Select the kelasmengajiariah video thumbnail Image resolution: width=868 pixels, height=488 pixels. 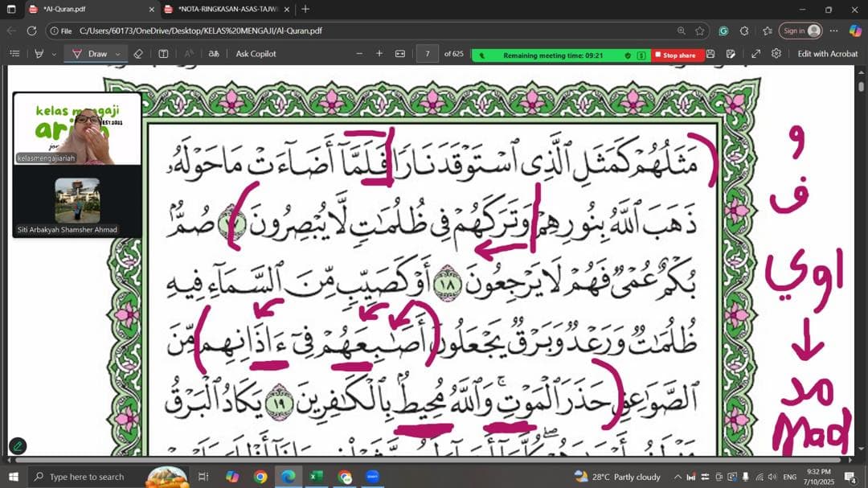click(x=77, y=129)
